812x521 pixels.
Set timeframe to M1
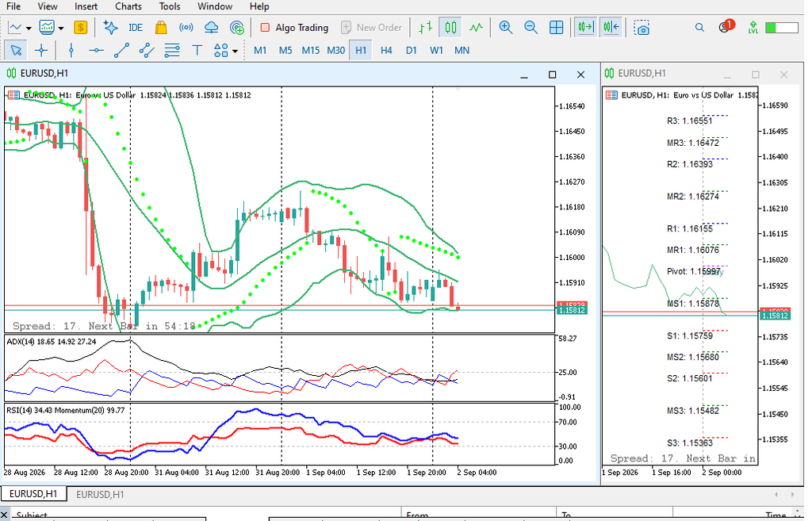point(260,50)
